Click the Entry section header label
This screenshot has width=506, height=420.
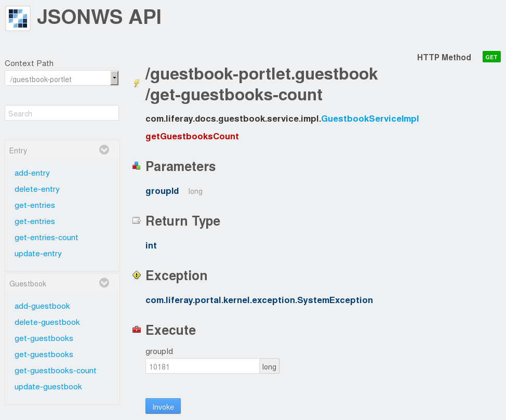pyautogui.click(x=18, y=151)
